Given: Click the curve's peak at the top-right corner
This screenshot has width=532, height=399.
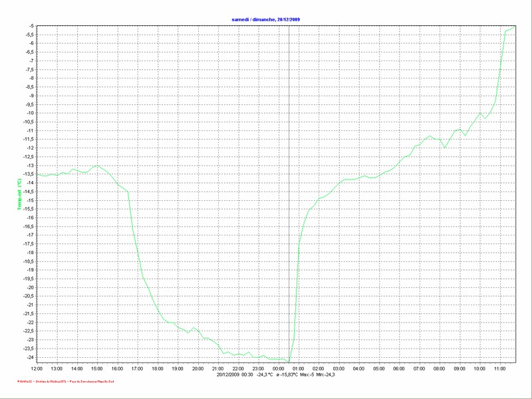Looking at the screenshot, I should click(x=513, y=27).
